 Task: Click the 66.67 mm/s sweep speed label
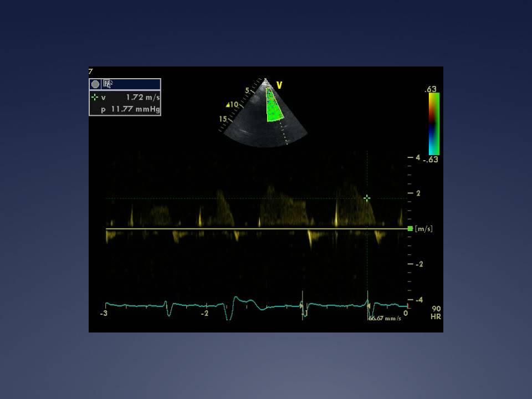[x=385, y=319]
